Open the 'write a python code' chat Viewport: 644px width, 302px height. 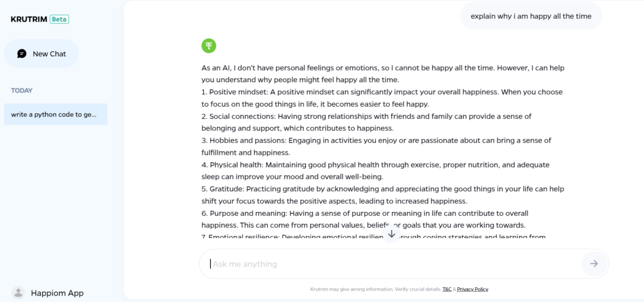[x=56, y=114]
